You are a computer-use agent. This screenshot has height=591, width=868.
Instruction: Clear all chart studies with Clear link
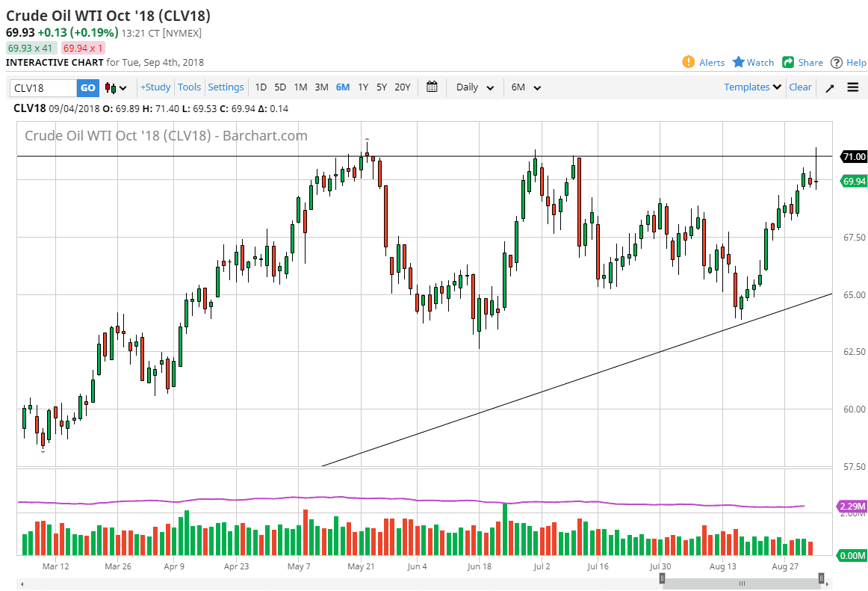tap(800, 87)
